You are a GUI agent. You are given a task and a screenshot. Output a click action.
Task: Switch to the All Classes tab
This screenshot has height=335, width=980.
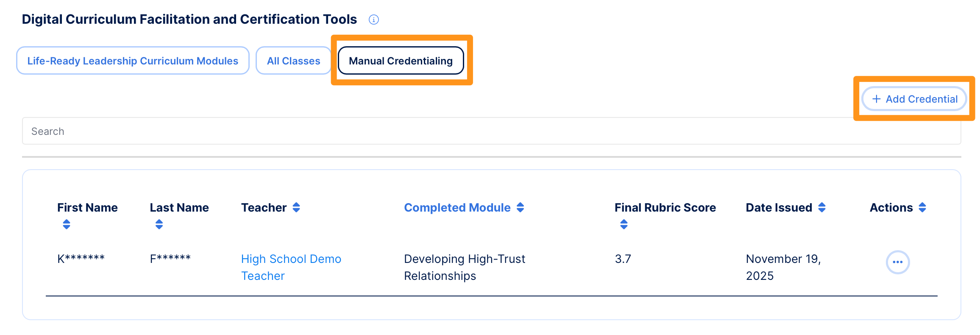point(293,61)
